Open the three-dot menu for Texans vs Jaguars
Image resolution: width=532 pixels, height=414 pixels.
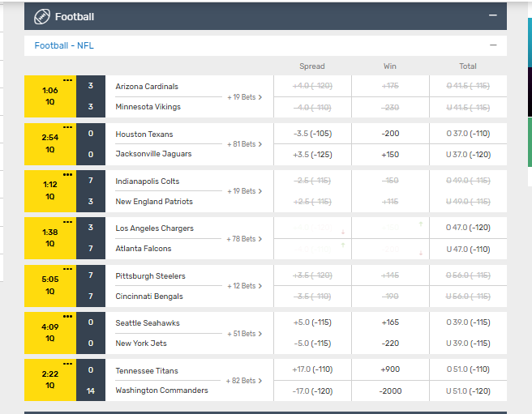[x=68, y=127]
